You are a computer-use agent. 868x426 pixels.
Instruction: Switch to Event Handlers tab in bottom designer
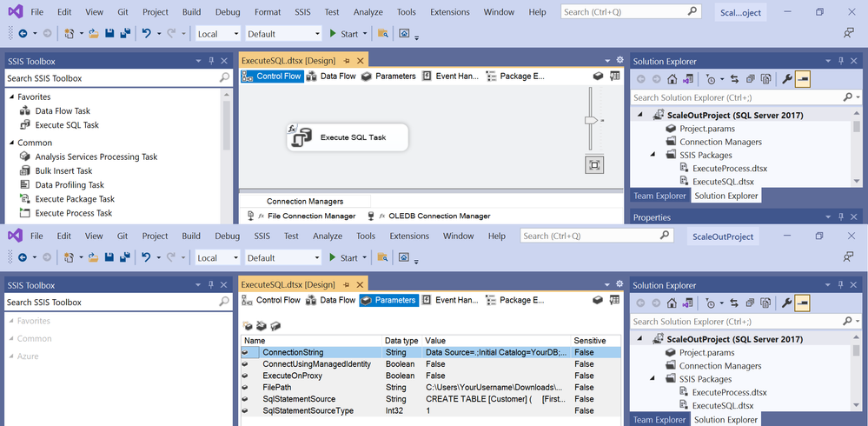[x=451, y=300]
